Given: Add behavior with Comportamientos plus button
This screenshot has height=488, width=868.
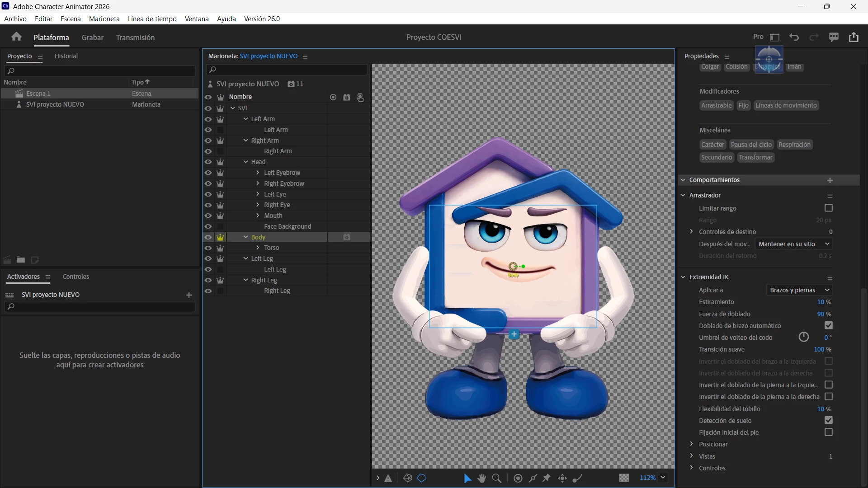Looking at the screenshot, I should click(x=830, y=180).
